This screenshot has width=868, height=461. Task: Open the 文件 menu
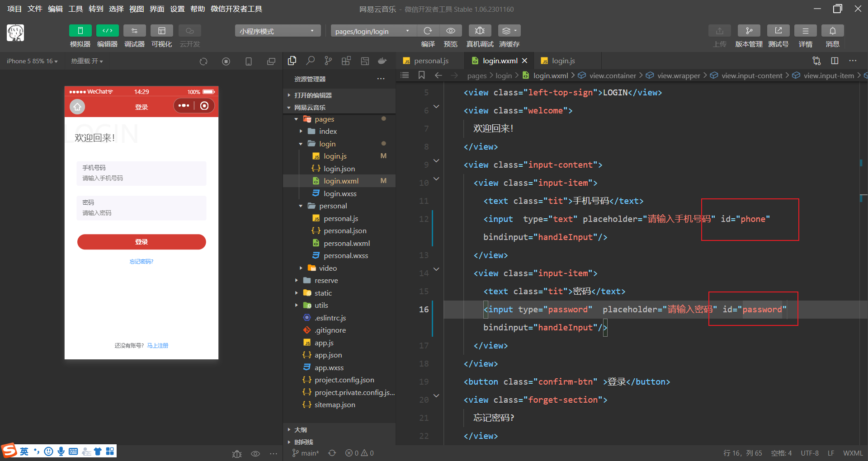click(35, 9)
